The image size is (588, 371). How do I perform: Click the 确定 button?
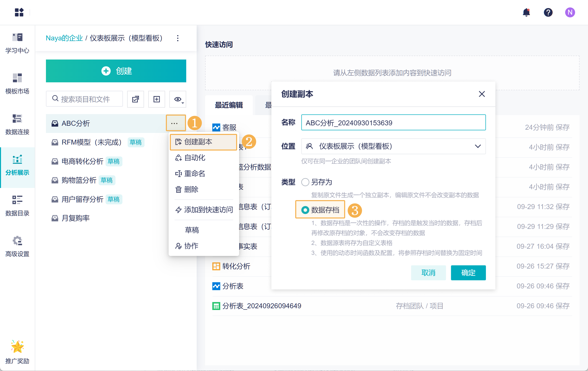click(x=468, y=273)
